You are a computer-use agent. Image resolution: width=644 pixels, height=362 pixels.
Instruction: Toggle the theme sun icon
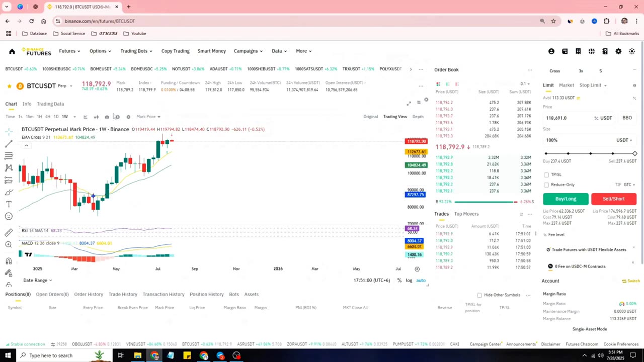(632, 51)
